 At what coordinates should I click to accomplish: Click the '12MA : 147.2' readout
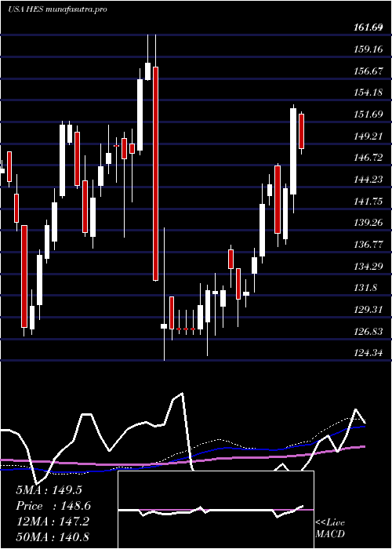(53, 522)
